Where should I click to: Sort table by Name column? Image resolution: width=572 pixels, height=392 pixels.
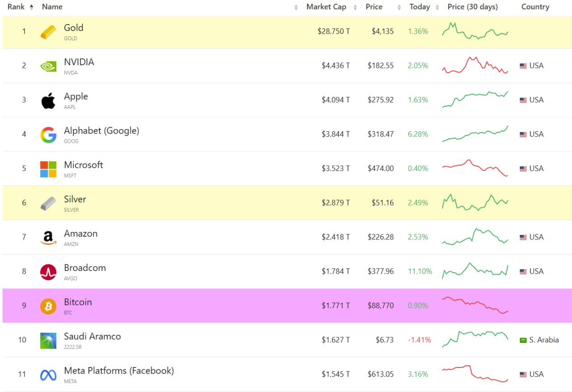tap(52, 7)
